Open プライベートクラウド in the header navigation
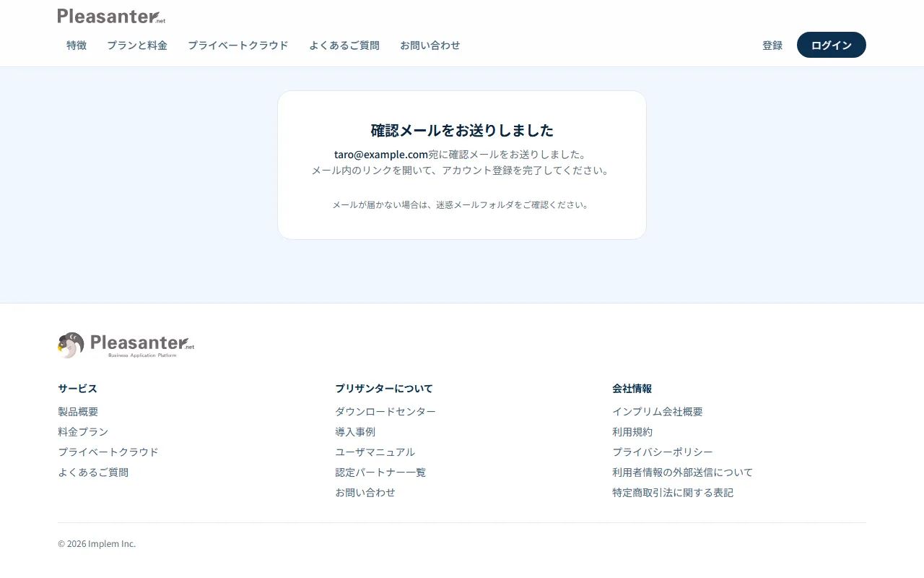The height and width of the screenshot is (578, 924). point(238,45)
